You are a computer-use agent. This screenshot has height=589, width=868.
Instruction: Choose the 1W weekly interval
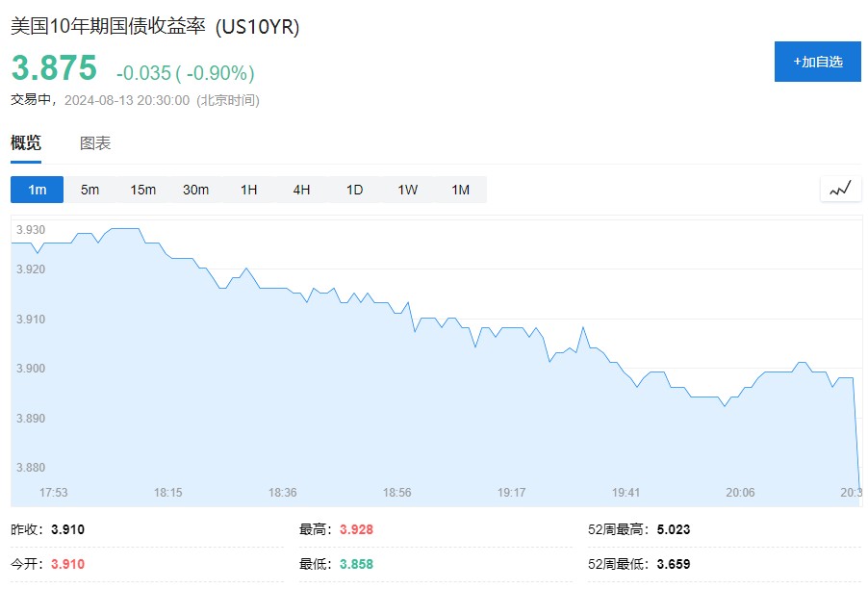pyautogui.click(x=407, y=190)
